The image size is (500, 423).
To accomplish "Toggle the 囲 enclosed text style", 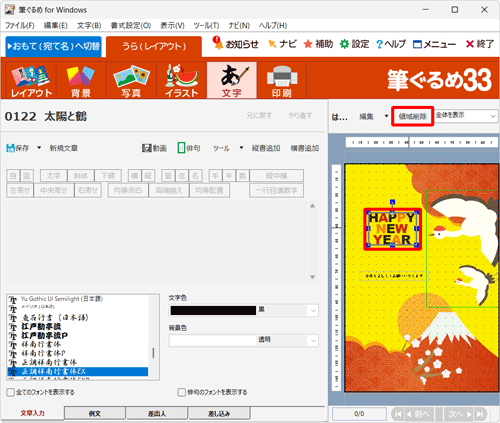I will (x=27, y=176).
